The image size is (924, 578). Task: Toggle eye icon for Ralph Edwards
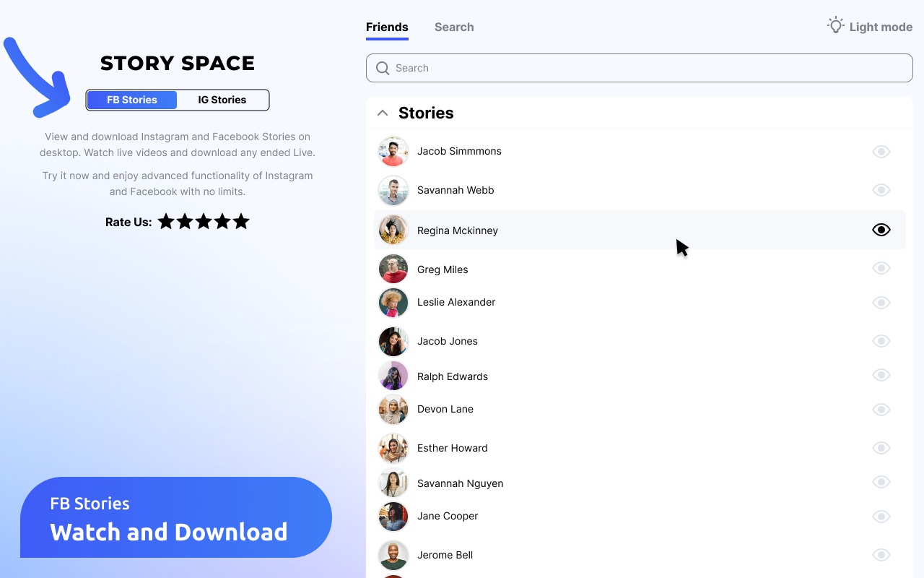[881, 375]
